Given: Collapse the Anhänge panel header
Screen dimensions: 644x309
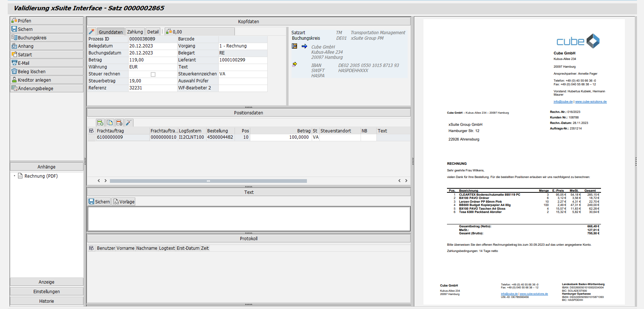Looking at the screenshot, I should [x=47, y=167].
